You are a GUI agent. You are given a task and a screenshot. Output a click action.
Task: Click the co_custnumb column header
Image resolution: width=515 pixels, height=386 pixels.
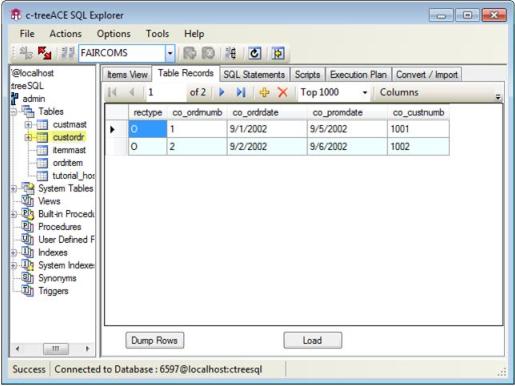tap(418, 113)
